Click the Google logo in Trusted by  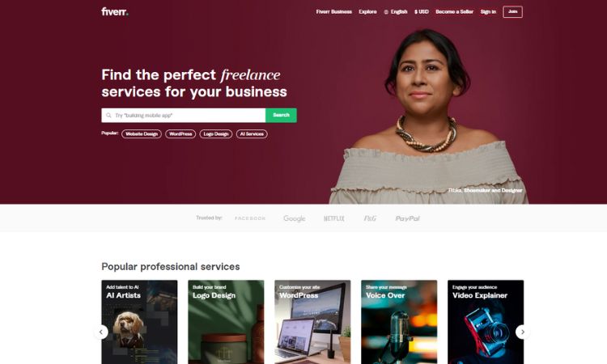295,218
